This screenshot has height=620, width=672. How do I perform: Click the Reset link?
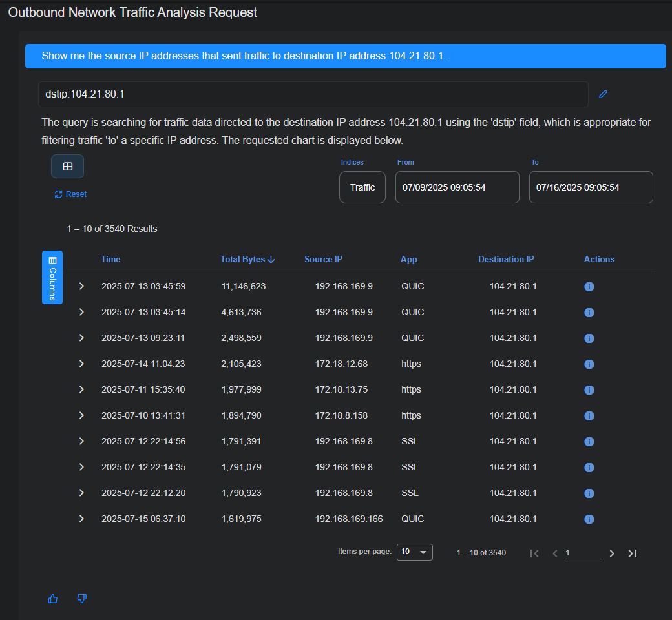70,194
